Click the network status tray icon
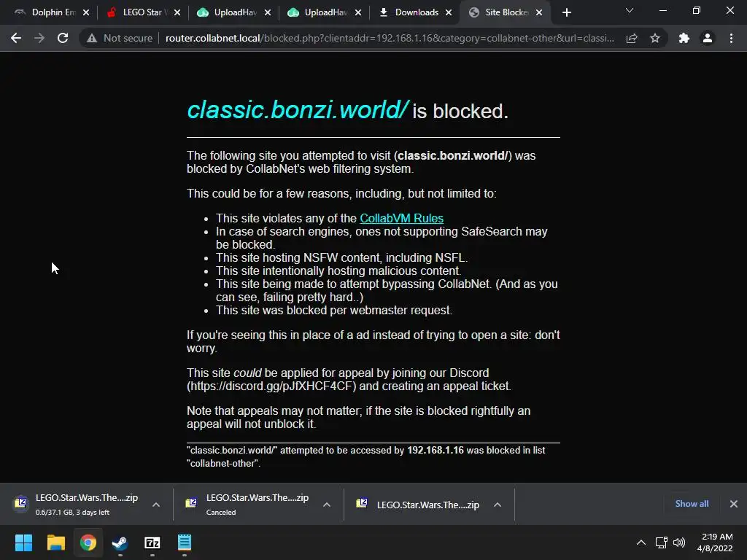747x560 pixels. click(661, 542)
